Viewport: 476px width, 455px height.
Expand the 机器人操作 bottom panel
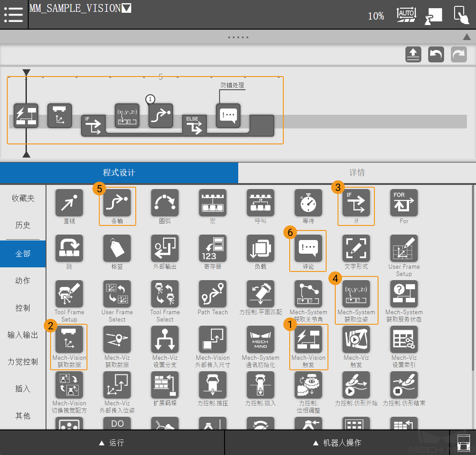coord(337,443)
